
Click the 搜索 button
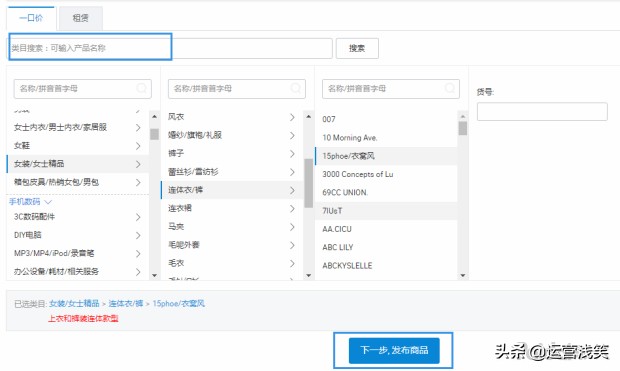(x=357, y=48)
